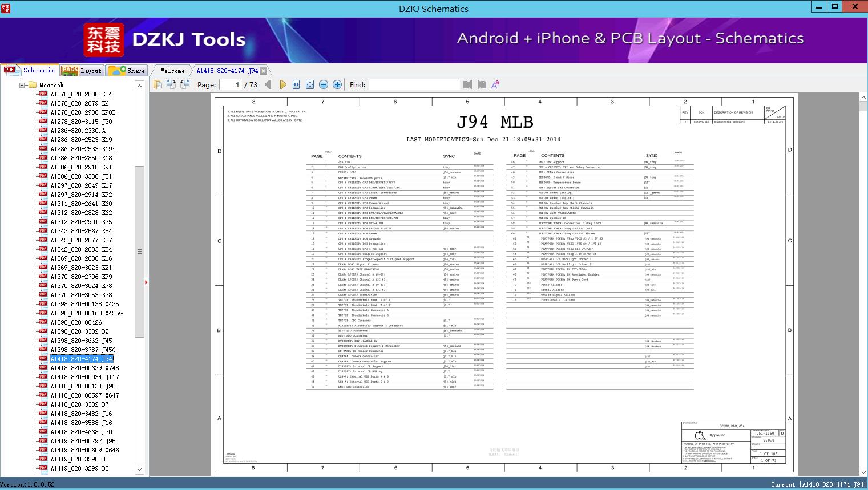The height and width of the screenshot is (490, 868).
Task: Toggle the match case Aa icon
Action: pyautogui.click(x=495, y=84)
